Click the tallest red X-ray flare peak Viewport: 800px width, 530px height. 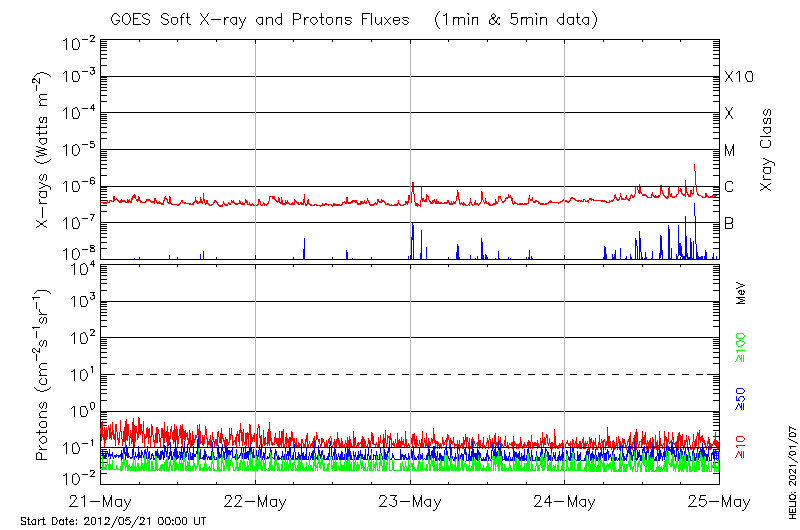point(695,166)
